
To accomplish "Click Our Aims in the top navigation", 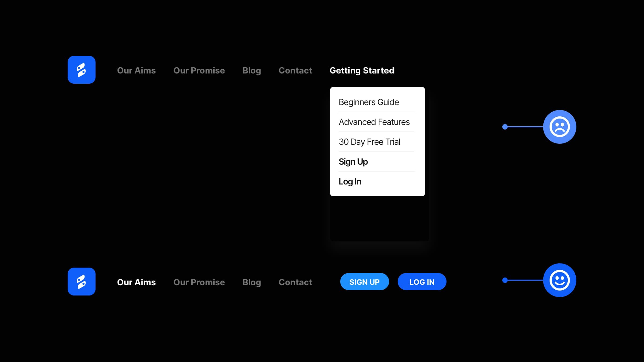I will [x=136, y=70].
